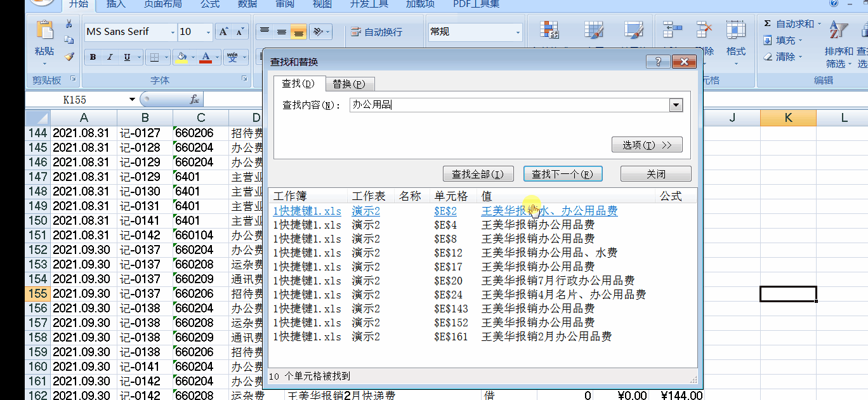Click the 查找全部 button
The height and width of the screenshot is (400, 868).
(478, 174)
